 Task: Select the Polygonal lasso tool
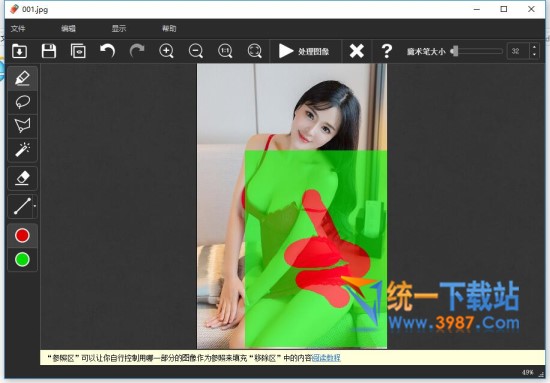22,126
